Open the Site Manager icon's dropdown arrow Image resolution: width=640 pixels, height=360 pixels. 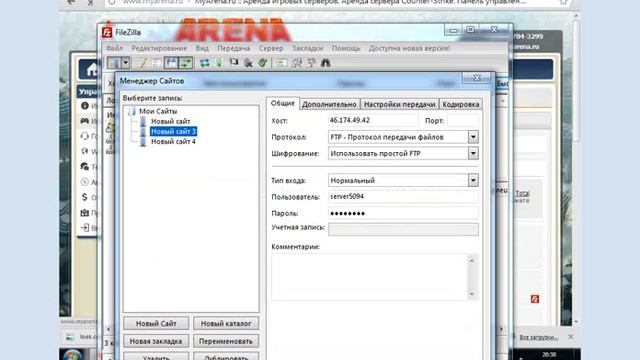pos(125,63)
